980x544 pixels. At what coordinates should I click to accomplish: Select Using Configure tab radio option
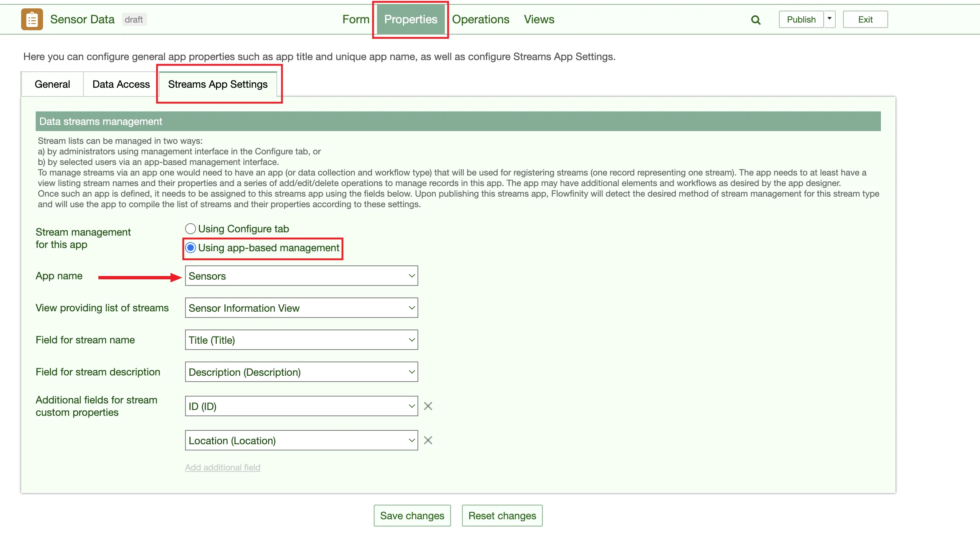click(x=190, y=228)
